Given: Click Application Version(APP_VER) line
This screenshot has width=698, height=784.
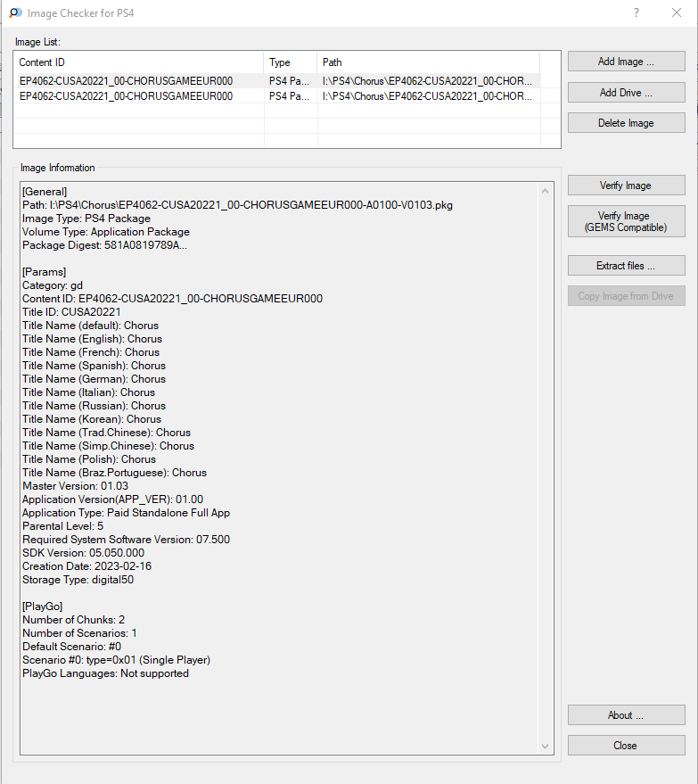Looking at the screenshot, I should click(x=113, y=499).
